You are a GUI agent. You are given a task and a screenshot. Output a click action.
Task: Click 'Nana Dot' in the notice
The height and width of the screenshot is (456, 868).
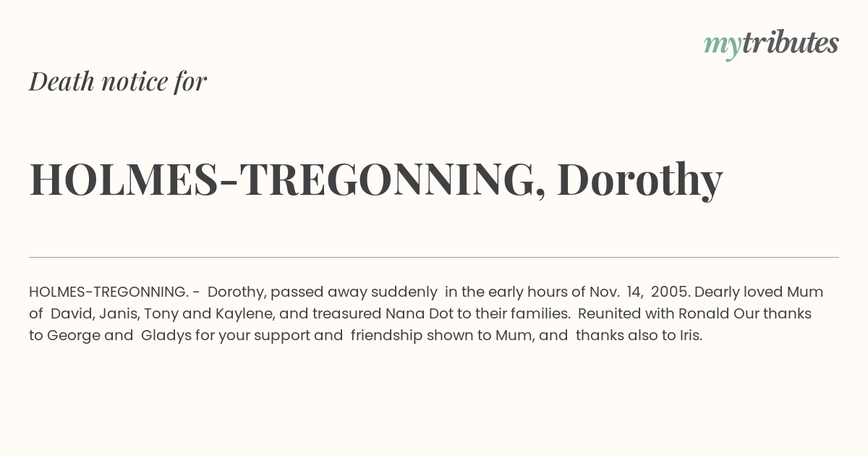[411, 314]
